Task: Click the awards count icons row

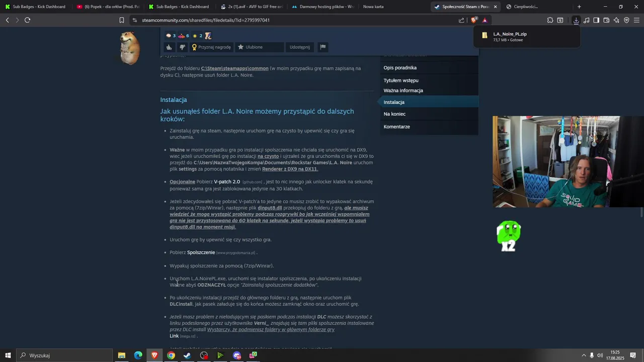Action: coord(188,36)
